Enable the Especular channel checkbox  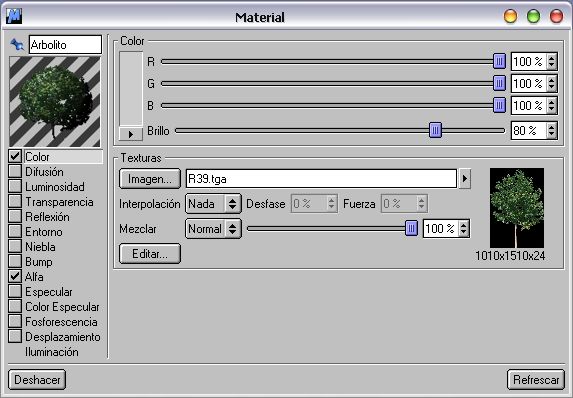pos(15,291)
